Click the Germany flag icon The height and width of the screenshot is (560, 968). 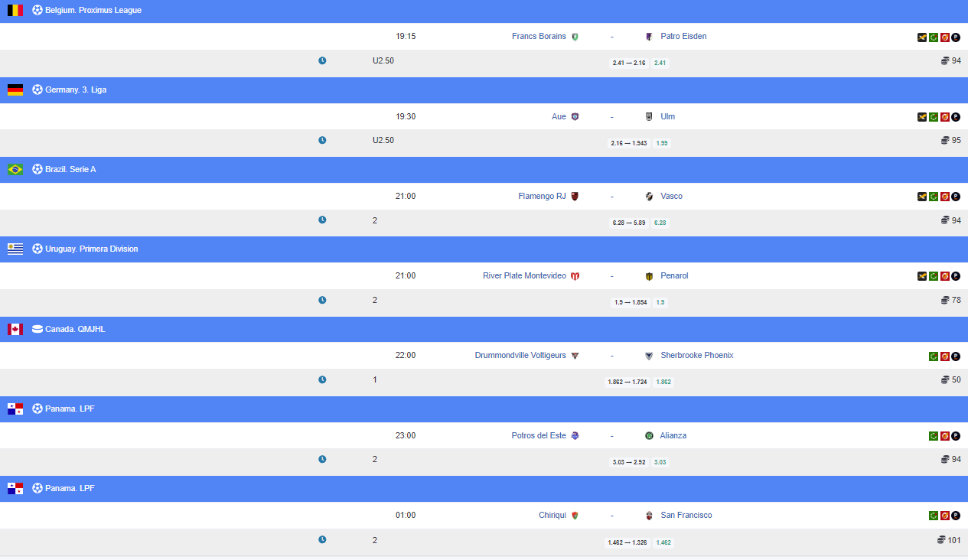(x=15, y=90)
